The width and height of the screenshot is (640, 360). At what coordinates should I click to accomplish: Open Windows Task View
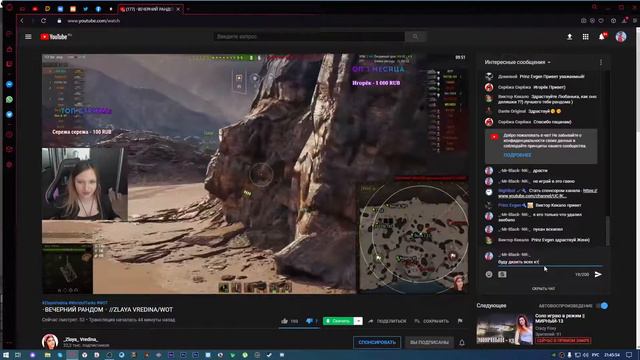click(18, 355)
